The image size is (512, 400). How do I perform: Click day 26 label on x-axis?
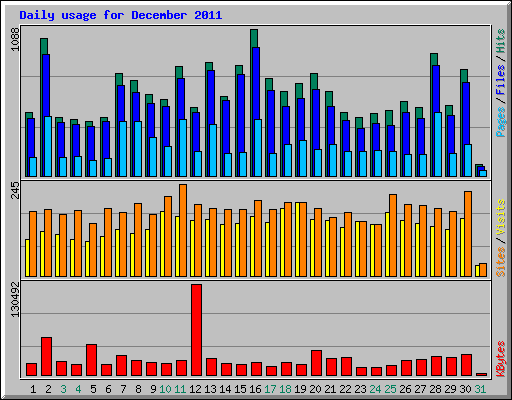click(x=405, y=389)
